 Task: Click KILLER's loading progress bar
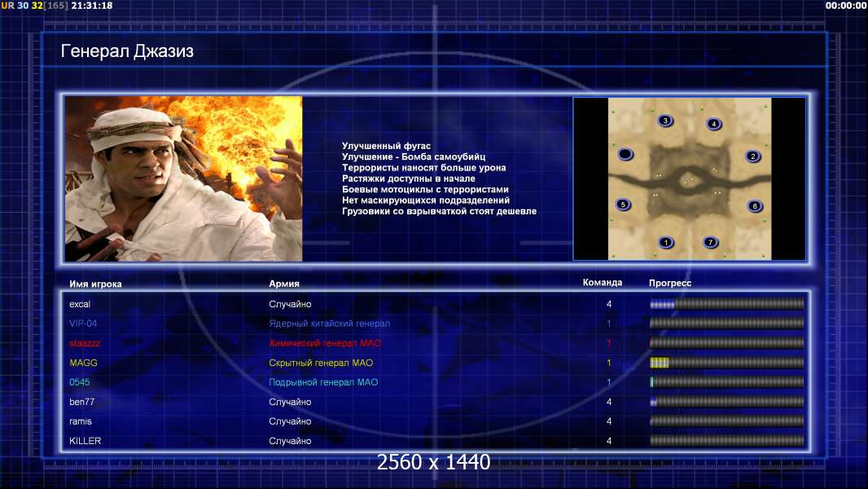(727, 440)
